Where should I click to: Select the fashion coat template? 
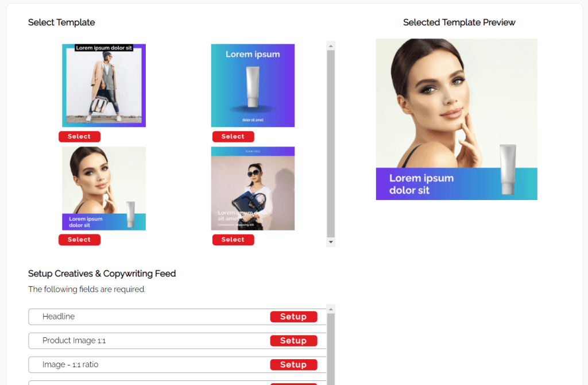tap(79, 137)
